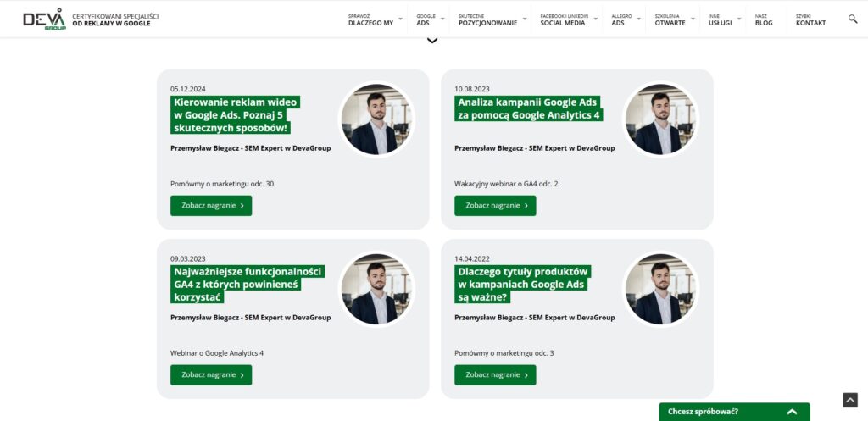This screenshot has width=868, height=421.
Task: Click speaker photo on video ads card
Action: pos(377,119)
